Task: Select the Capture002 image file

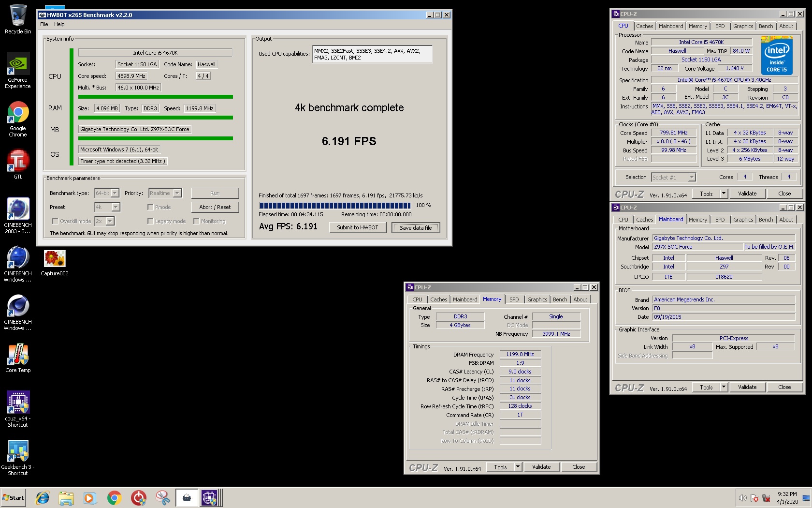Action: click(x=55, y=263)
